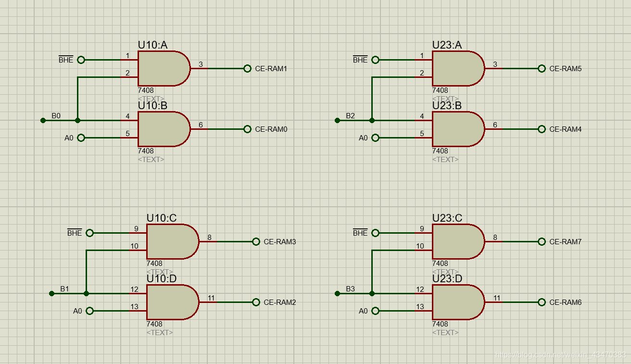
Task: Click the 7408 value label below U23:B
Action: tap(440, 151)
